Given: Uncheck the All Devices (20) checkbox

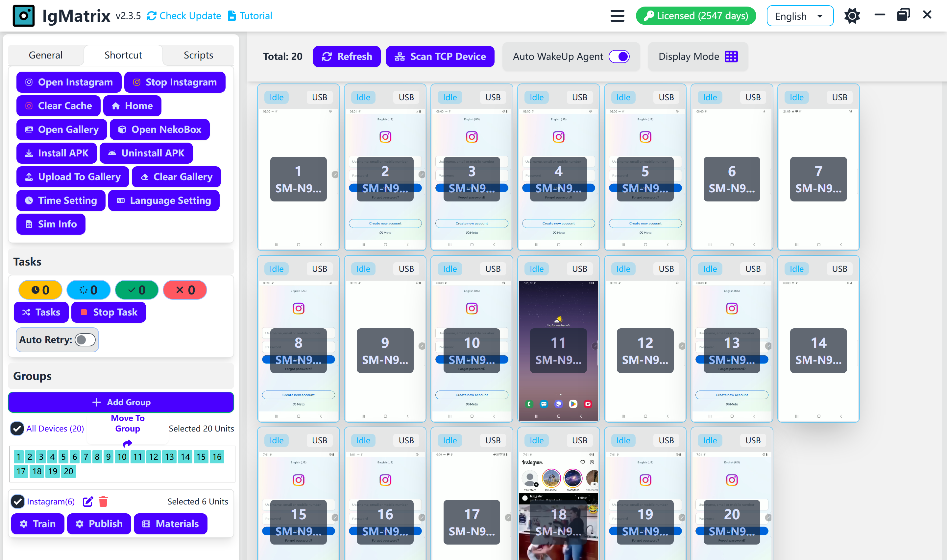Looking at the screenshot, I should pyautogui.click(x=17, y=428).
